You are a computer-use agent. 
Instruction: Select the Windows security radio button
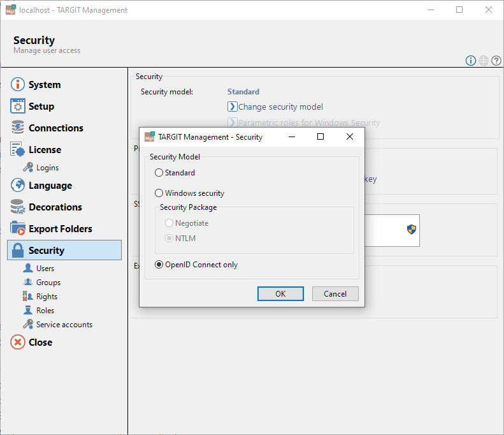[159, 193]
